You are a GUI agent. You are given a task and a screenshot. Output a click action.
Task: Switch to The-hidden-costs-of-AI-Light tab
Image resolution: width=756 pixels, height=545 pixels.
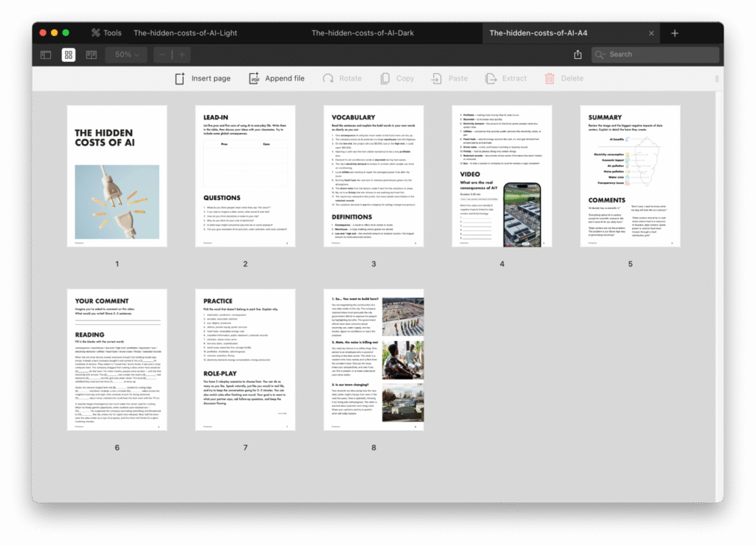pos(185,33)
